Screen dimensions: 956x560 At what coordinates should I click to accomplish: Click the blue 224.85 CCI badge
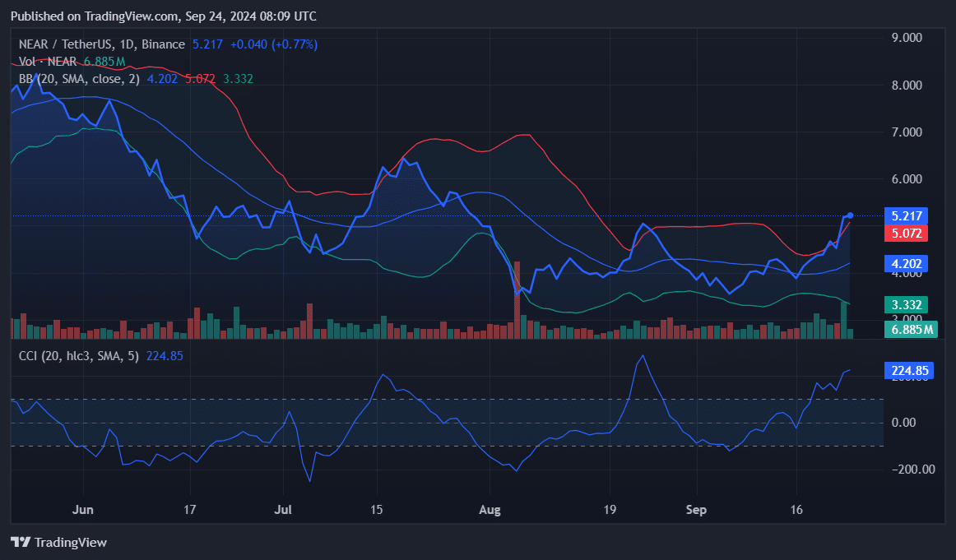click(908, 370)
